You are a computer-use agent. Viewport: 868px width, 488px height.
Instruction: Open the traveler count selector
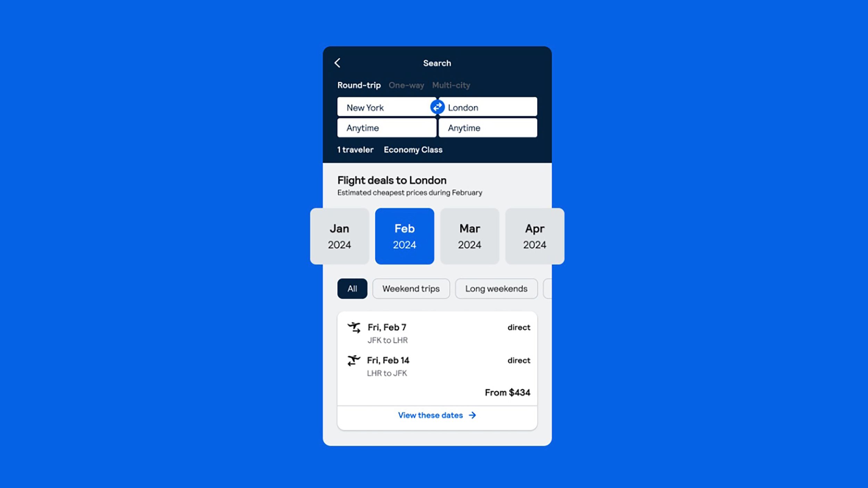point(355,149)
